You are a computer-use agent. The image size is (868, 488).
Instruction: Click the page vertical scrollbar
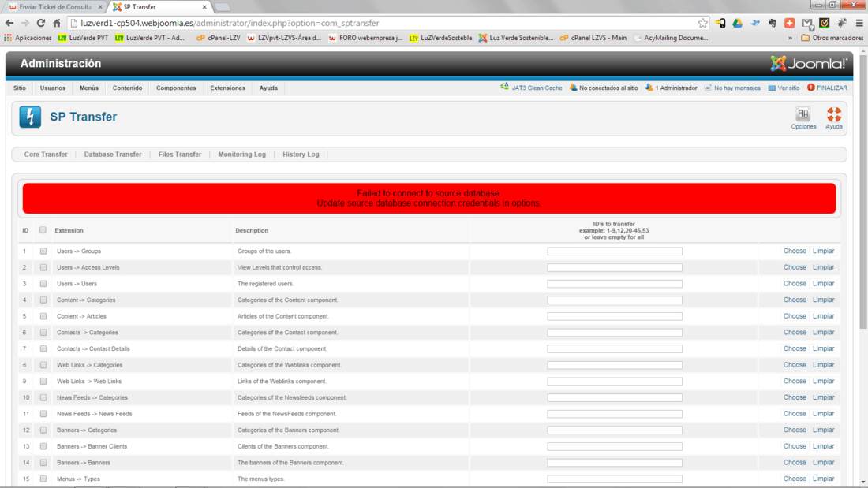pos(863,194)
